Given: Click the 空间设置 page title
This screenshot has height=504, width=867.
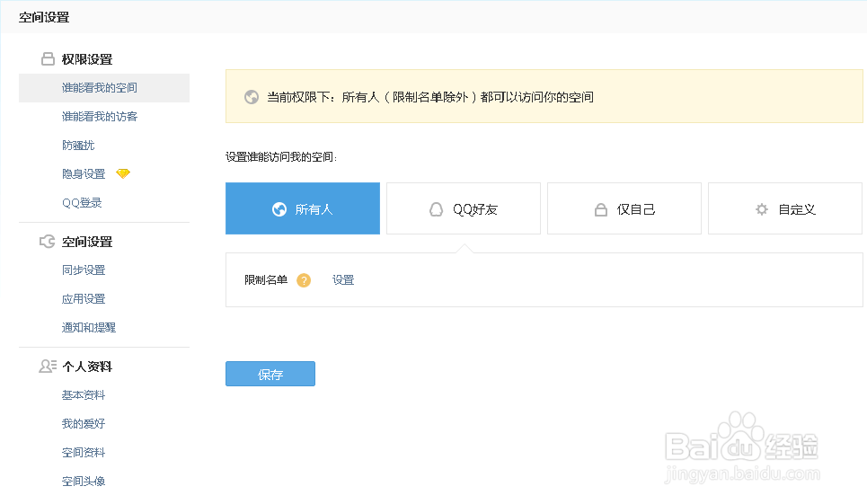Looking at the screenshot, I should 44,17.
